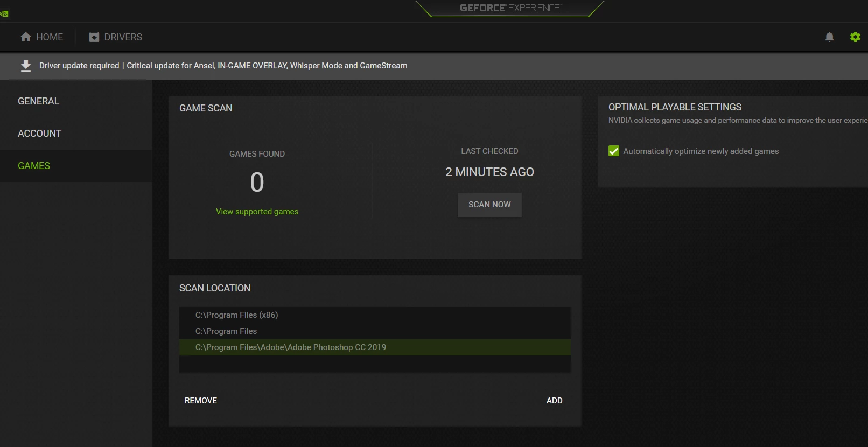
Task: Click the driver update download arrow icon
Action: 25,66
